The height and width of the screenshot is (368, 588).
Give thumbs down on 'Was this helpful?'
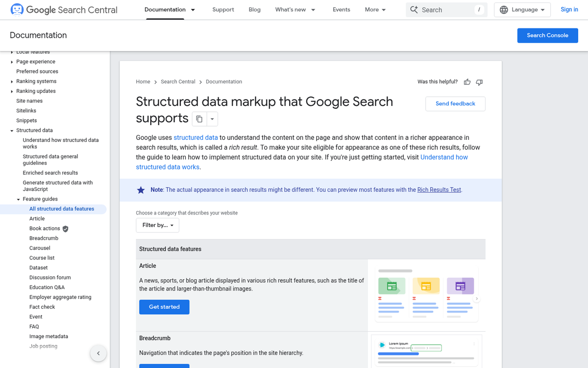coord(479,82)
